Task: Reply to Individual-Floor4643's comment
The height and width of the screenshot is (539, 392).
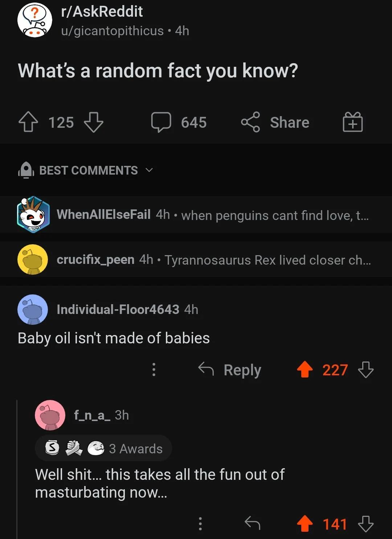Action: coord(230,370)
